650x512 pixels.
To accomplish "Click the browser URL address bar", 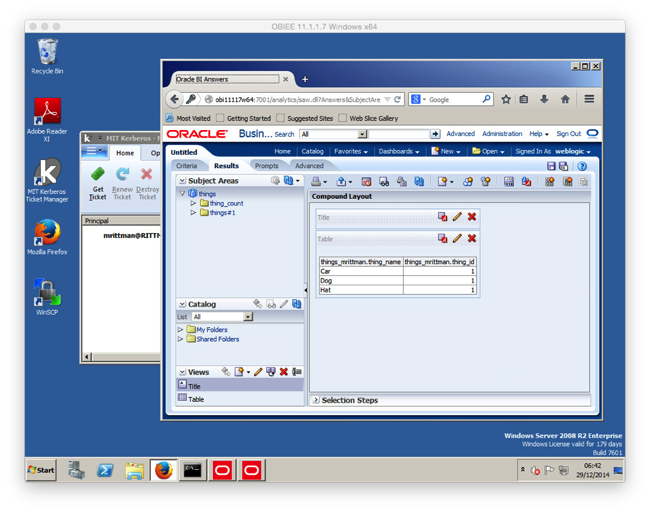I will click(x=297, y=99).
